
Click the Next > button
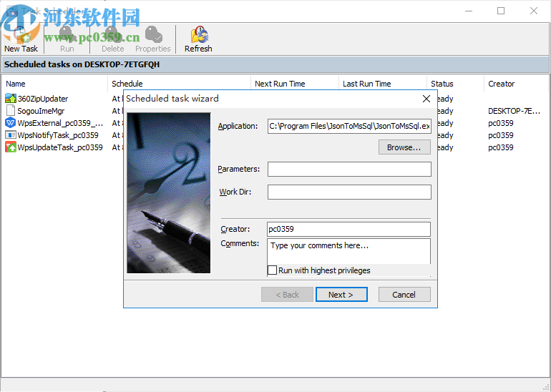(x=341, y=294)
